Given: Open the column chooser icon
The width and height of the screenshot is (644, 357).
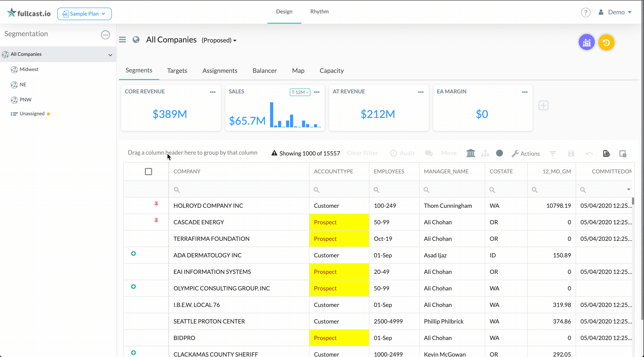Looking at the screenshot, I should [623, 153].
